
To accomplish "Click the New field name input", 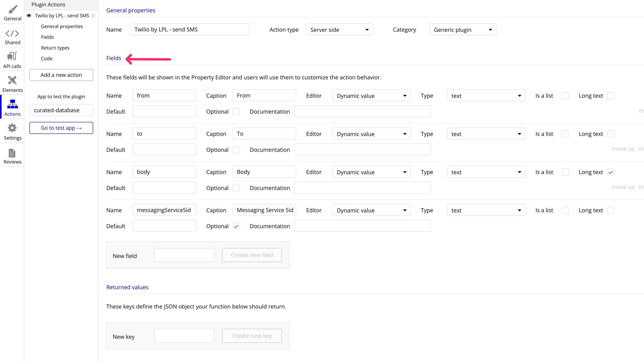I will [184, 255].
